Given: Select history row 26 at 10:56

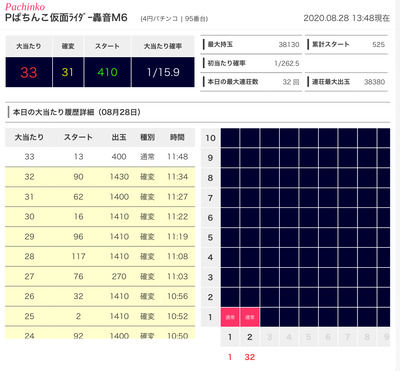Looking at the screenshot, I should (100, 296).
